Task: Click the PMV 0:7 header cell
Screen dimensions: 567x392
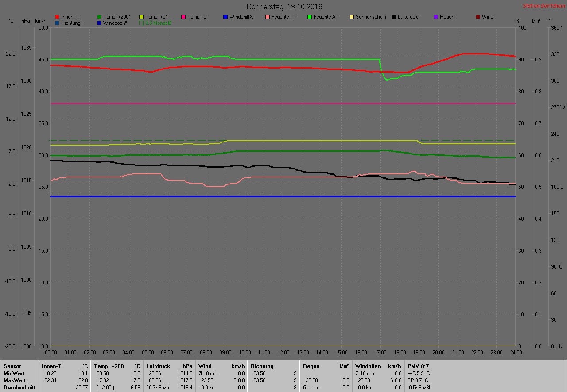Action: [418, 366]
